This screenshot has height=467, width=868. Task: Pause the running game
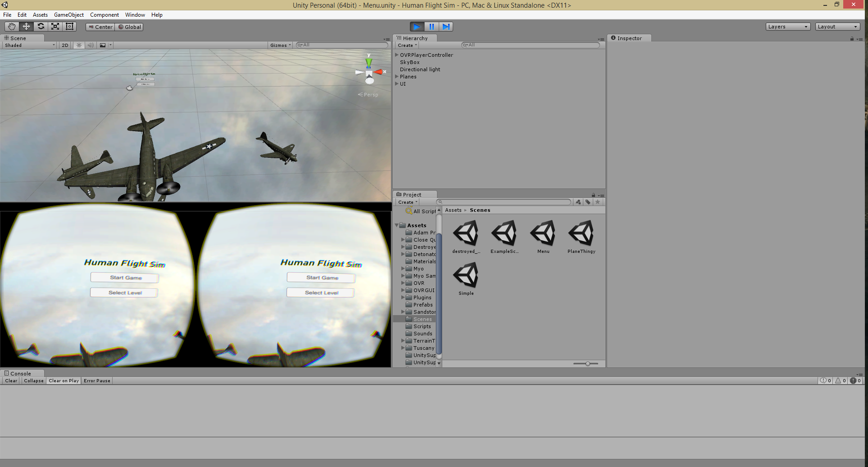tap(432, 27)
